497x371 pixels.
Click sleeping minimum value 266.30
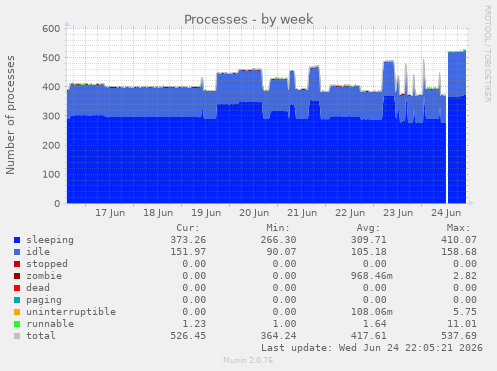[x=278, y=240]
